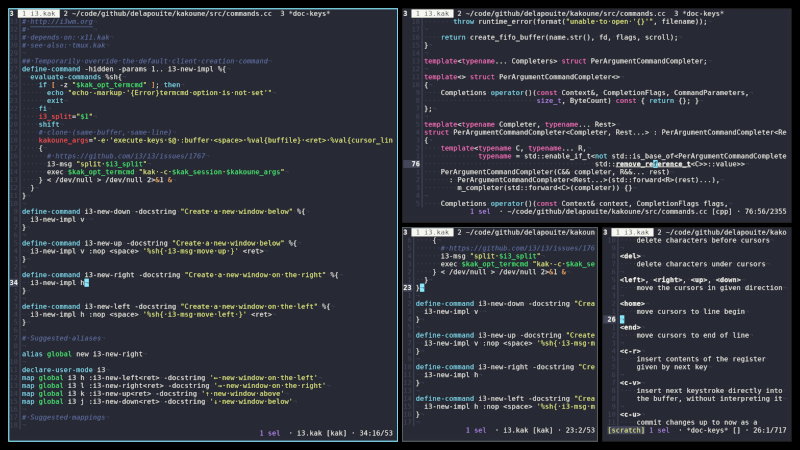This screenshot has width=800, height=450.
Task: Click 'move cursors to end of line' text
Action: click(693, 335)
